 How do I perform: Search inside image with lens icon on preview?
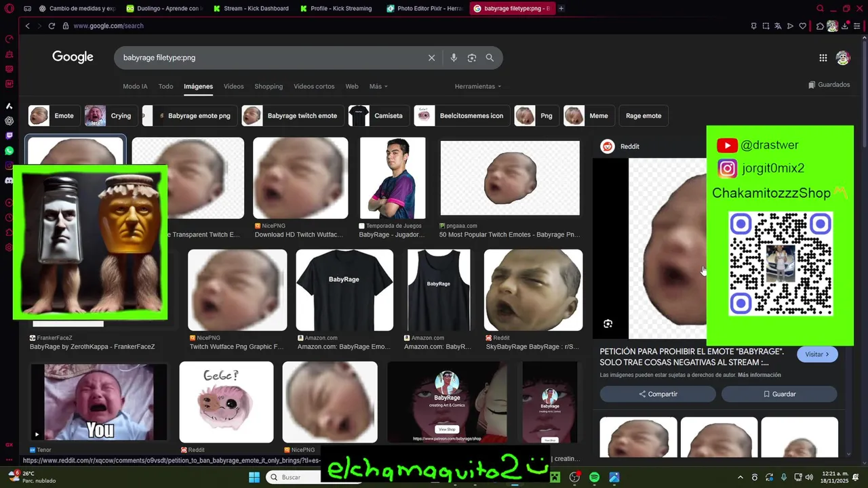608,324
